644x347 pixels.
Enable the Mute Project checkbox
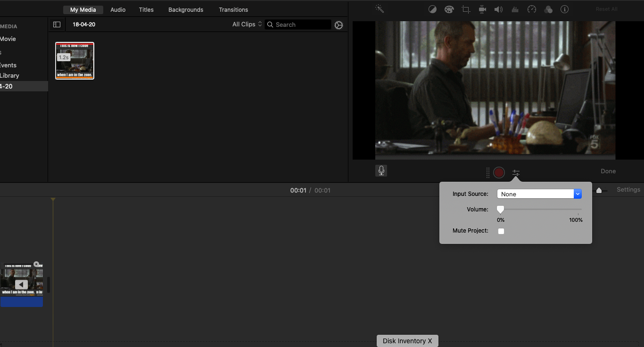tap(501, 231)
